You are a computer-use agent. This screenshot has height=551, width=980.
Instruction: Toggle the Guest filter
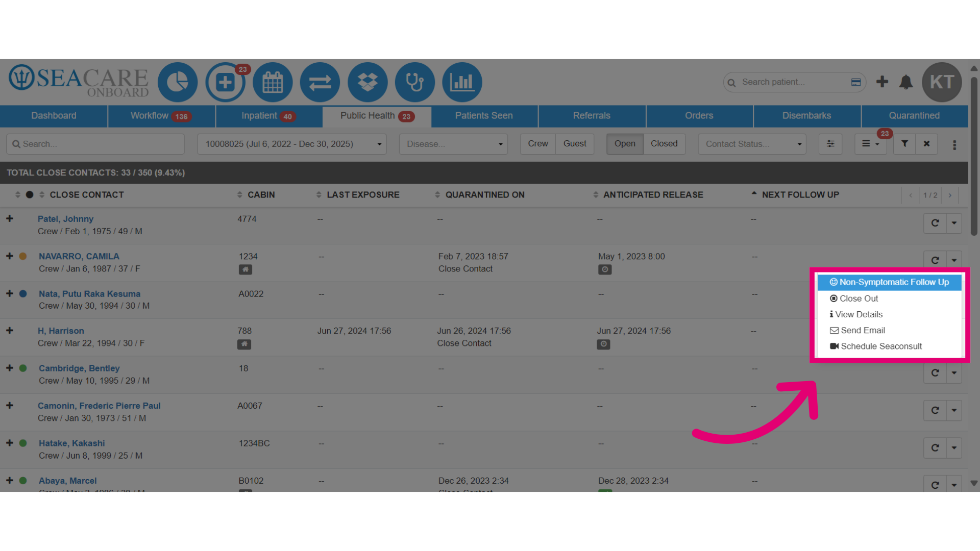(x=575, y=144)
